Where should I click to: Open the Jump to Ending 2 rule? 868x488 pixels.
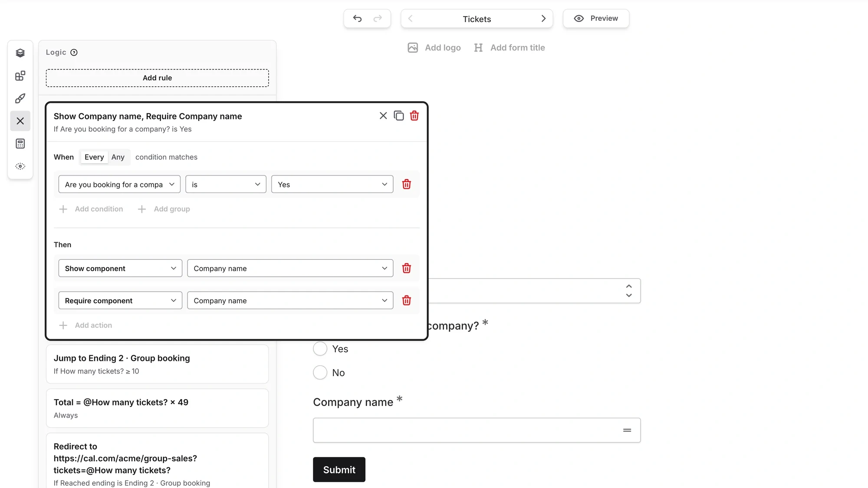pos(157,364)
